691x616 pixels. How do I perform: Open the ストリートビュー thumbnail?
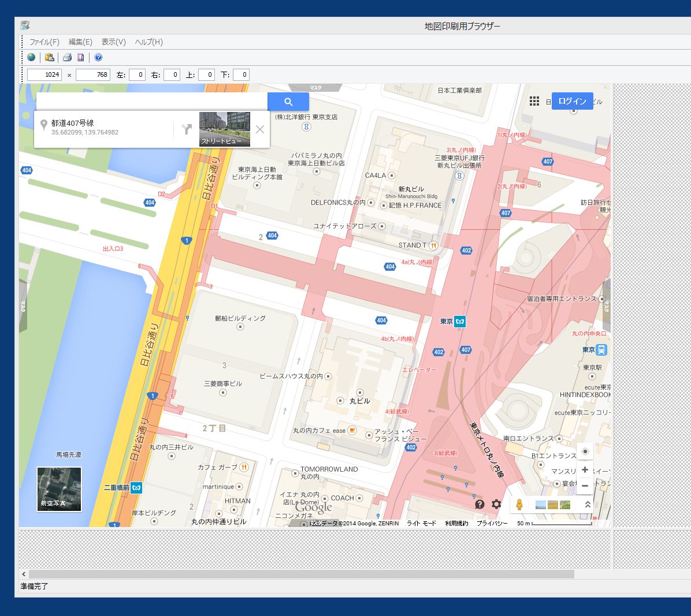(x=225, y=129)
